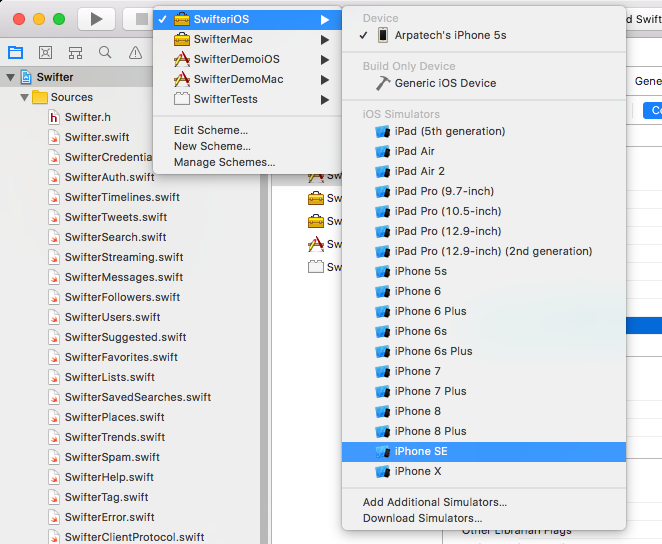Select Arpatech's iPhone 5s device
Image resolution: width=662 pixels, height=544 pixels.
pyautogui.click(x=484, y=35)
